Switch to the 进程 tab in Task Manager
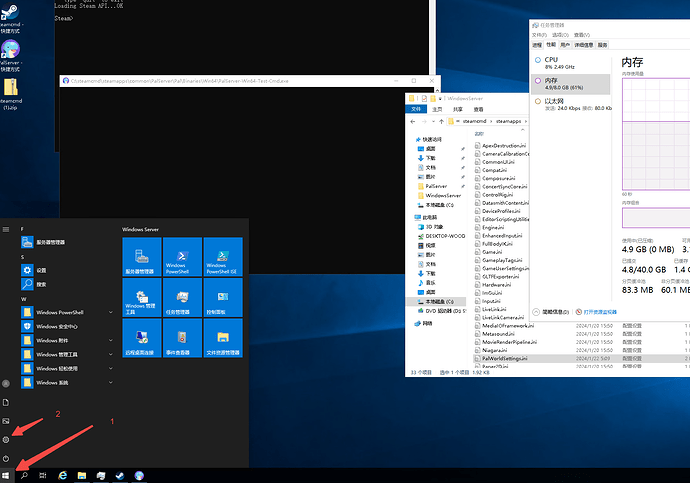Viewport: 690px width, 483px height. coord(537,45)
